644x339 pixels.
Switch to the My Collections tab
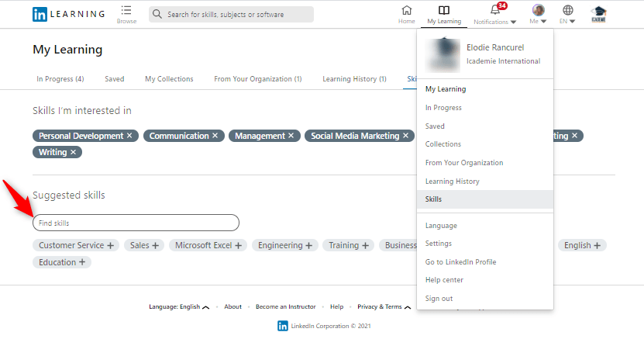click(x=169, y=79)
